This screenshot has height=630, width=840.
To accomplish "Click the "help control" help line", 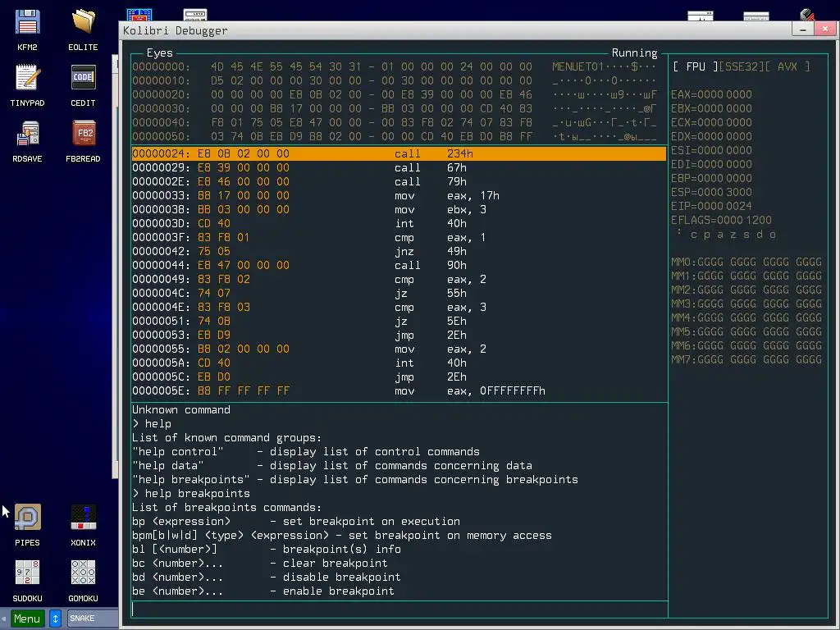I will [x=306, y=452].
